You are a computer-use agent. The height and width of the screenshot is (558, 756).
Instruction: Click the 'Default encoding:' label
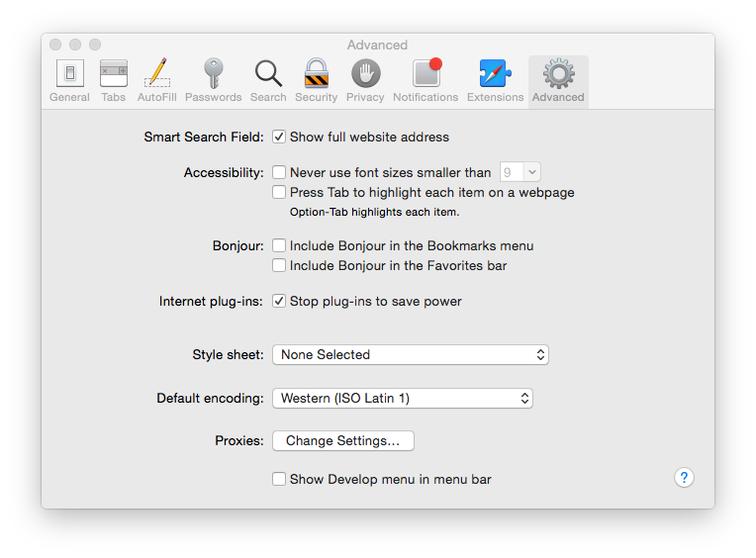(210, 398)
